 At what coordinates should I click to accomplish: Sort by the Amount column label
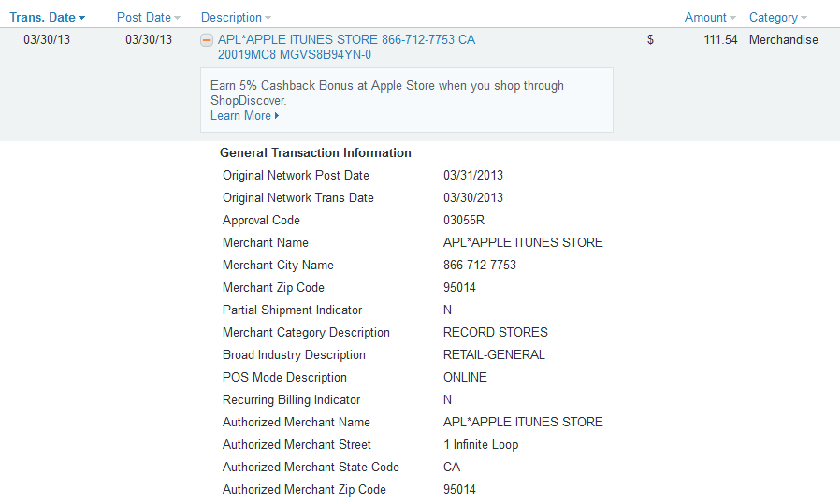click(705, 17)
